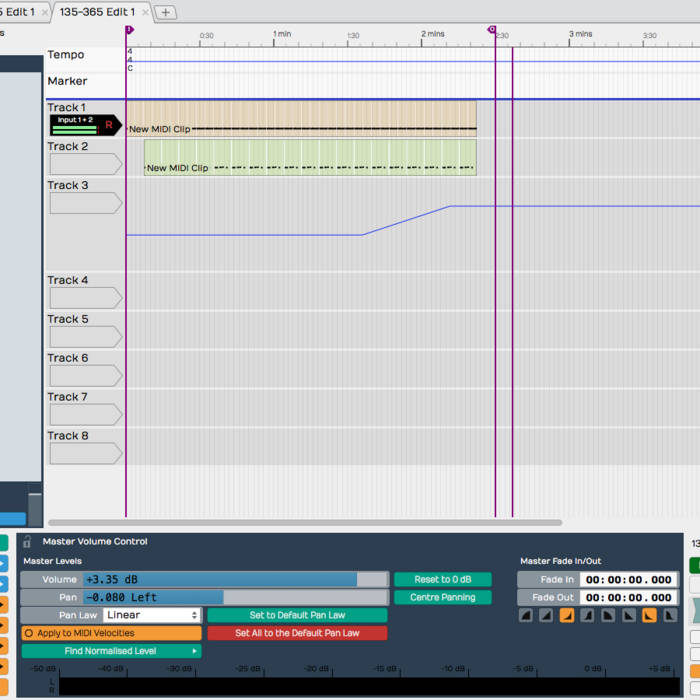Viewport: 700px width, 700px height.
Task: Select the highlighted third fade-in curve icon
Action: [x=567, y=616]
